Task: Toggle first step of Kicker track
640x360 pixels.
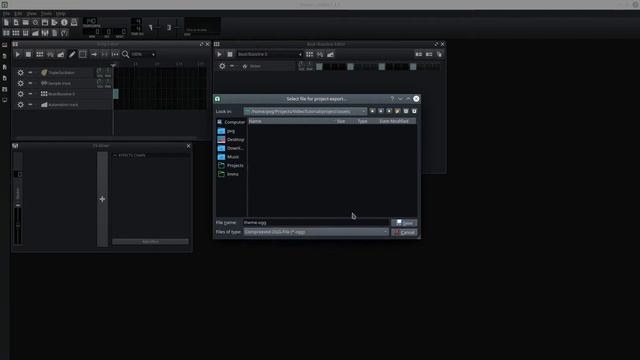Action: click(319, 67)
